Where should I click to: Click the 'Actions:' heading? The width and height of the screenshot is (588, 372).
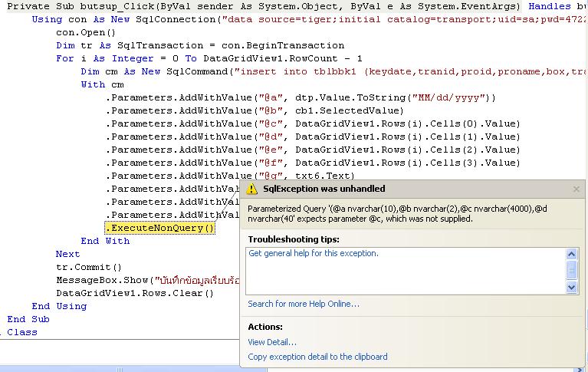point(265,327)
